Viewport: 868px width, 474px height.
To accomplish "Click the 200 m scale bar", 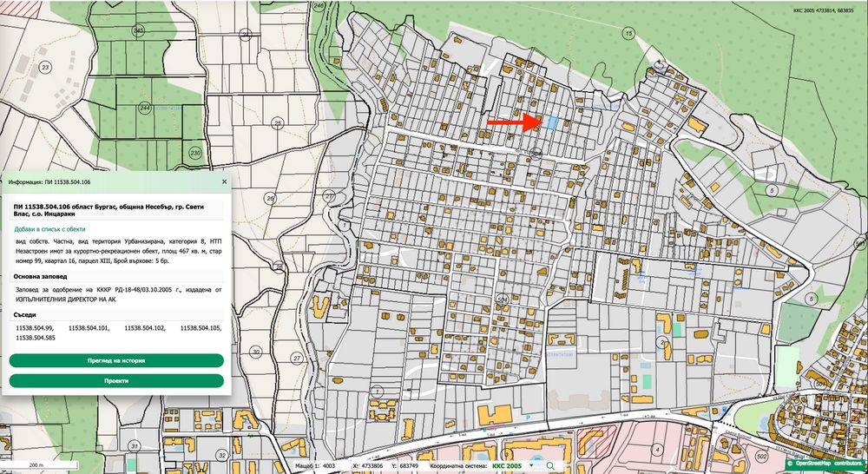I will coord(37,465).
